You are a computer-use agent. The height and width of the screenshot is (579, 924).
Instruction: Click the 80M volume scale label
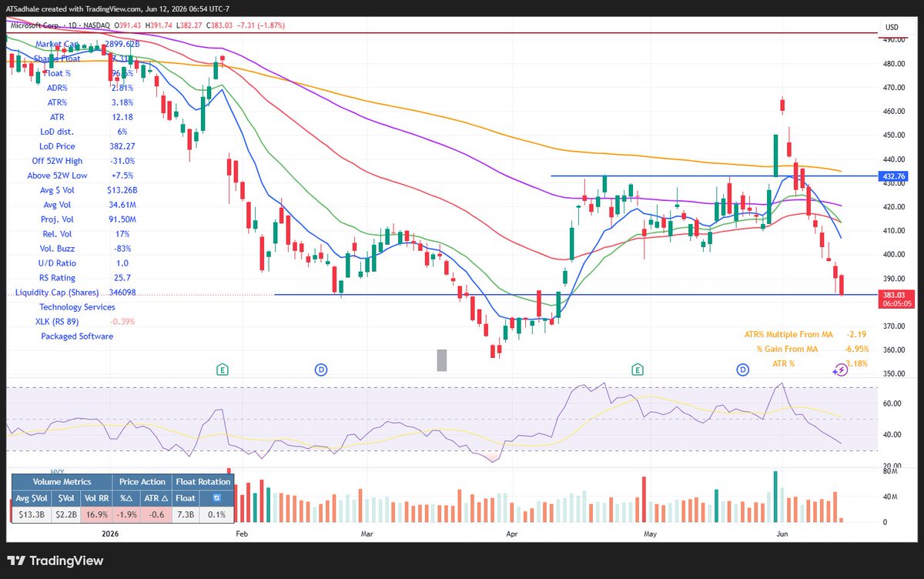890,472
